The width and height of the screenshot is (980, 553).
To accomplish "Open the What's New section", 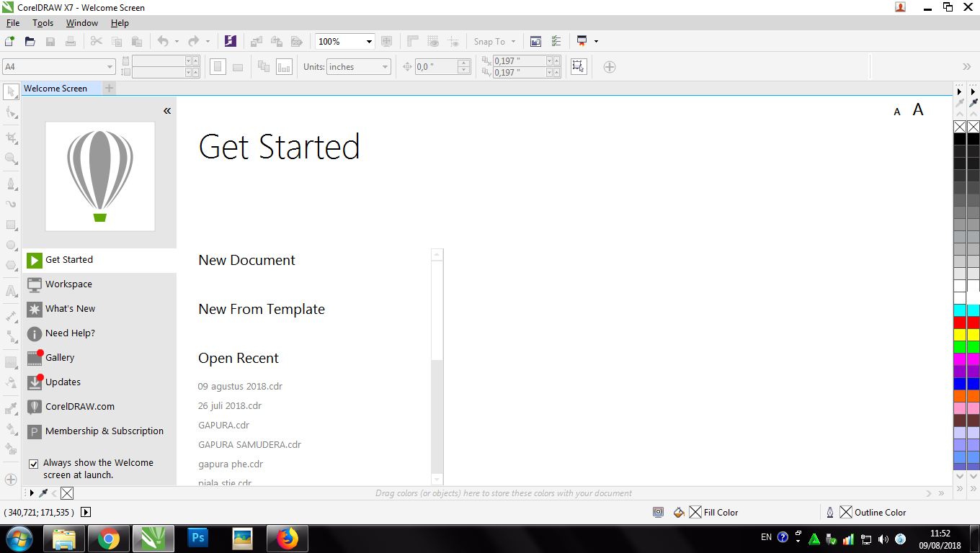I will (x=99, y=309).
